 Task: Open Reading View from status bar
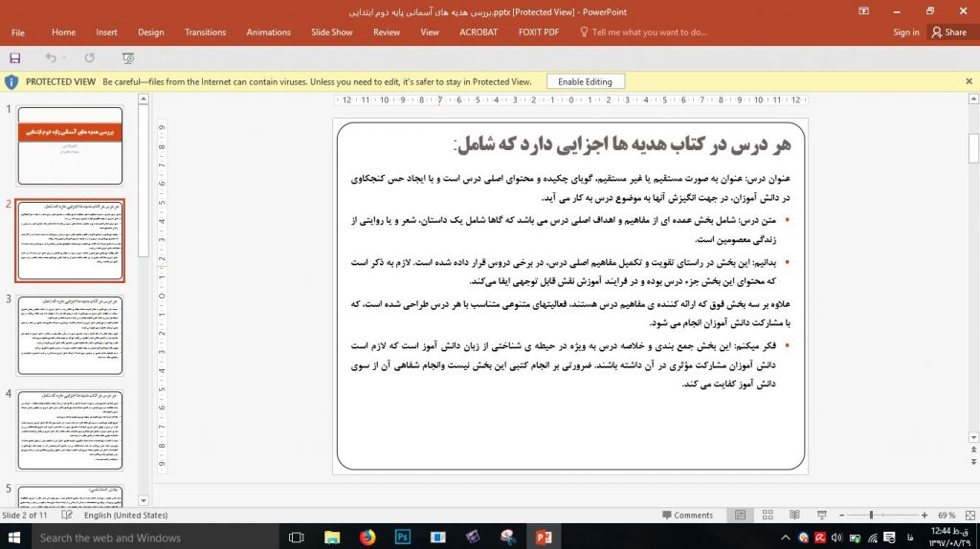[793, 516]
